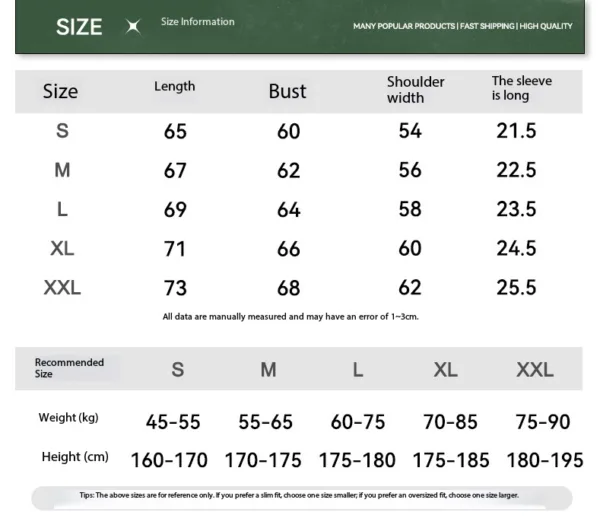This screenshot has height=525, width=600.
Task: Click the bust value 68 for size XXL
Action: tap(288, 289)
